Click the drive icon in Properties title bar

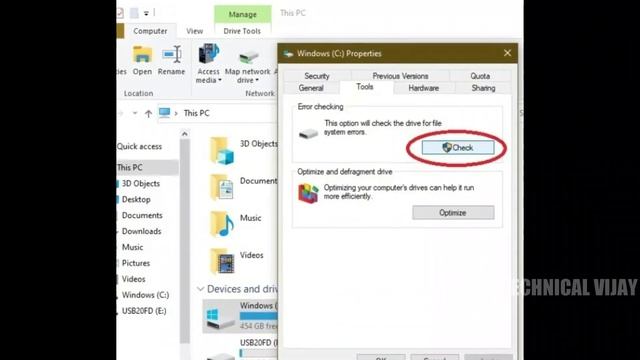[288, 54]
